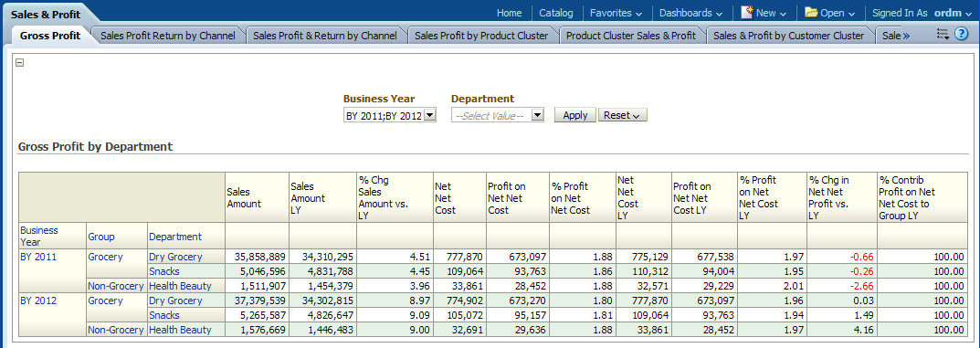This screenshot has width=980, height=348.
Task: Open the Favorites menu
Action: click(x=616, y=13)
